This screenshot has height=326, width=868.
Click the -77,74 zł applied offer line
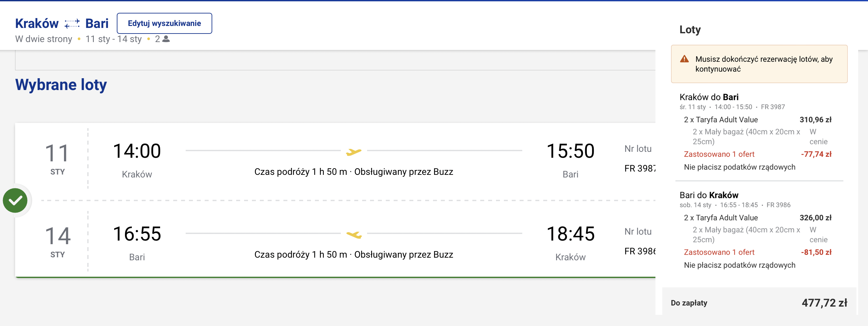pos(816,154)
